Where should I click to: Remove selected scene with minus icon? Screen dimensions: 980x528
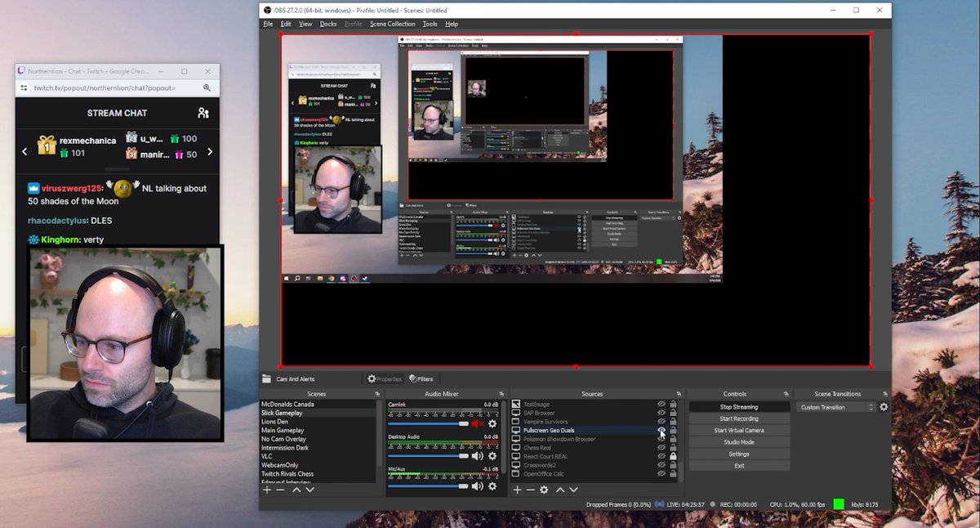pyautogui.click(x=280, y=489)
